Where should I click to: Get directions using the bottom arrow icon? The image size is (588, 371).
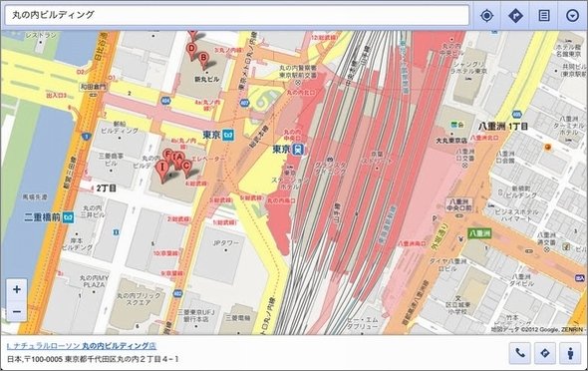tap(545, 353)
